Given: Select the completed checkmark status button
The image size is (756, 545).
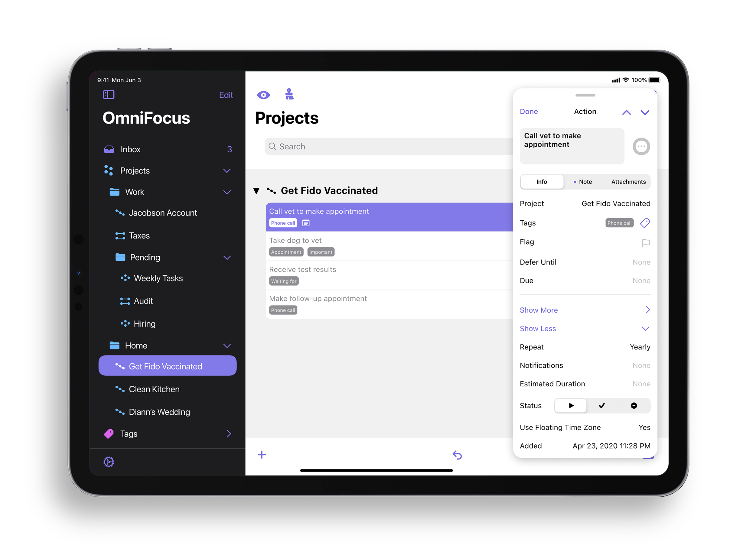Looking at the screenshot, I should (x=601, y=405).
